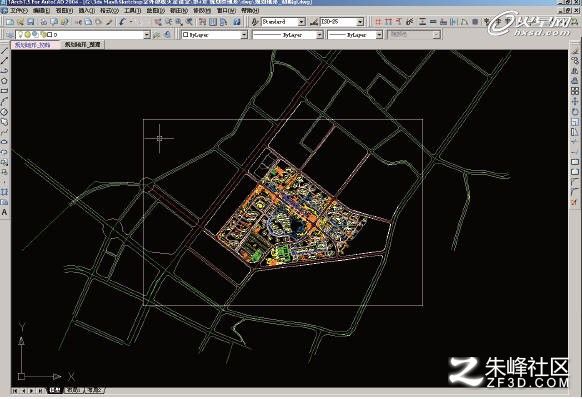Expand the Standard text style dropdown

301,22
